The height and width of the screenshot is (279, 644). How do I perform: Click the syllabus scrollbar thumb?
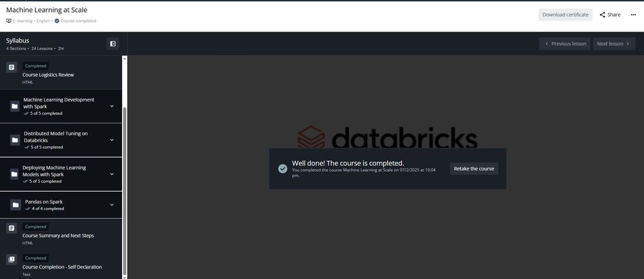click(125, 191)
